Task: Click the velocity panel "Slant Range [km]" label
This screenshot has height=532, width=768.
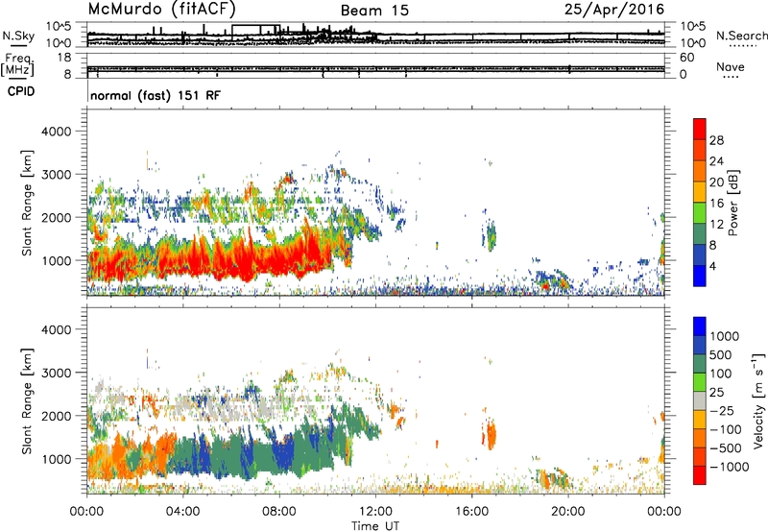Action: (27, 401)
